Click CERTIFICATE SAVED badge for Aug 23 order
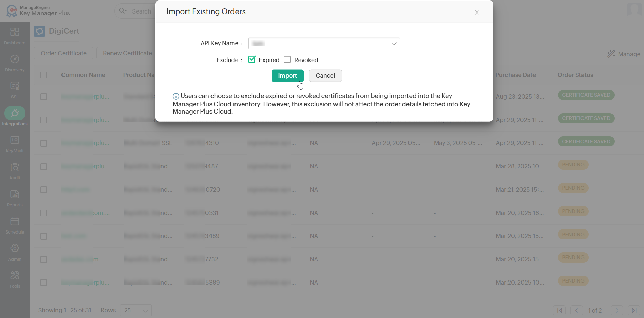644x318 pixels. [x=586, y=95]
